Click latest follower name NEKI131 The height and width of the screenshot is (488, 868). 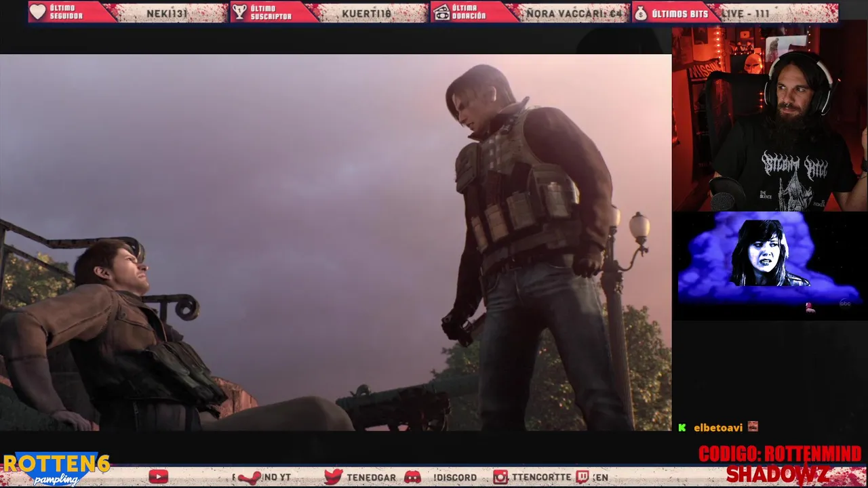(x=166, y=13)
